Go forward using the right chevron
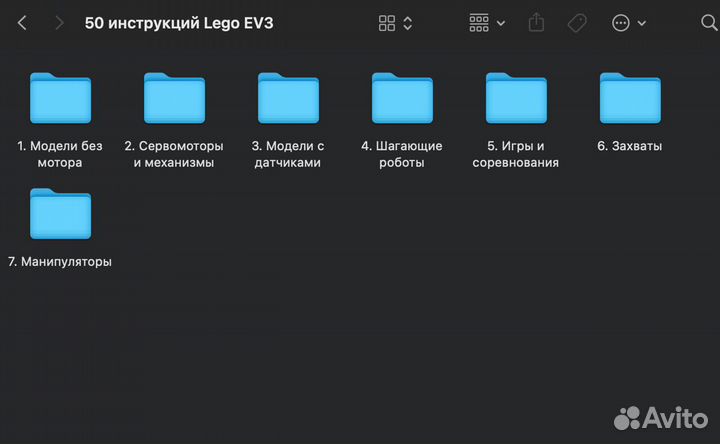This screenshot has height=444, width=720. point(59,23)
